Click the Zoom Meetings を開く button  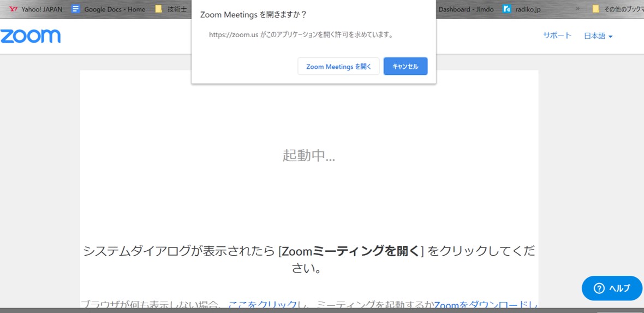[x=338, y=66]
